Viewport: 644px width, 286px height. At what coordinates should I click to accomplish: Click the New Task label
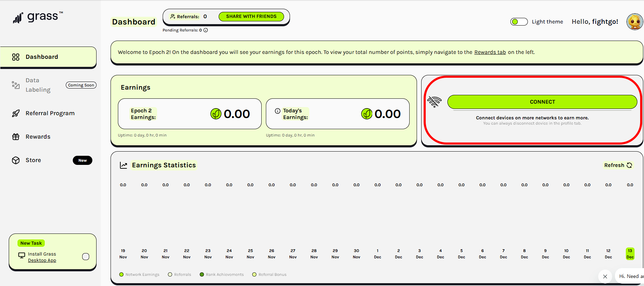31,243
